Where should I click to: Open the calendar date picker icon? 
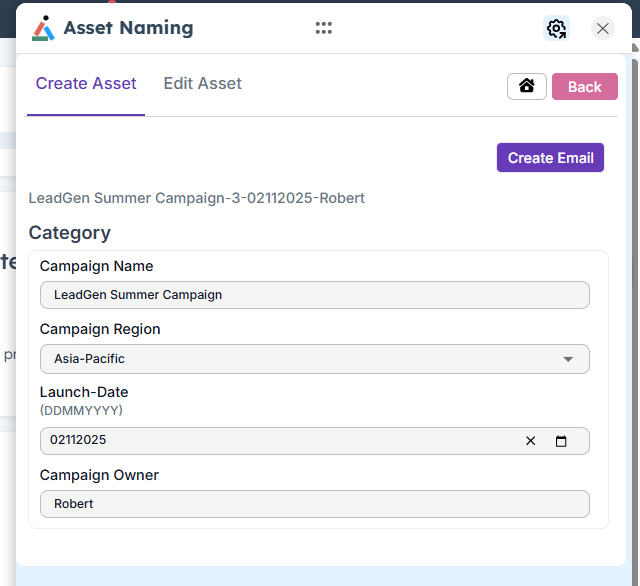(x=561, y=441)
